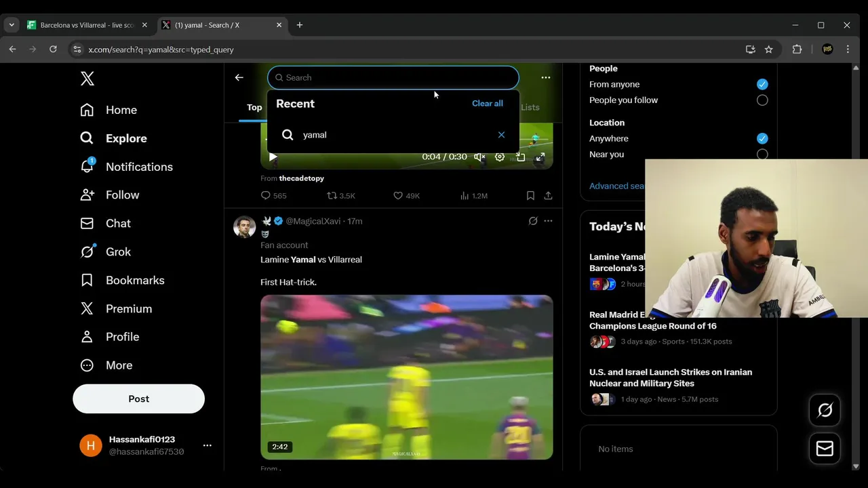The height and width of the screenshot is (488, 868).
Task: Open more options on MagicalXavi post
Action: click(548, 221)
